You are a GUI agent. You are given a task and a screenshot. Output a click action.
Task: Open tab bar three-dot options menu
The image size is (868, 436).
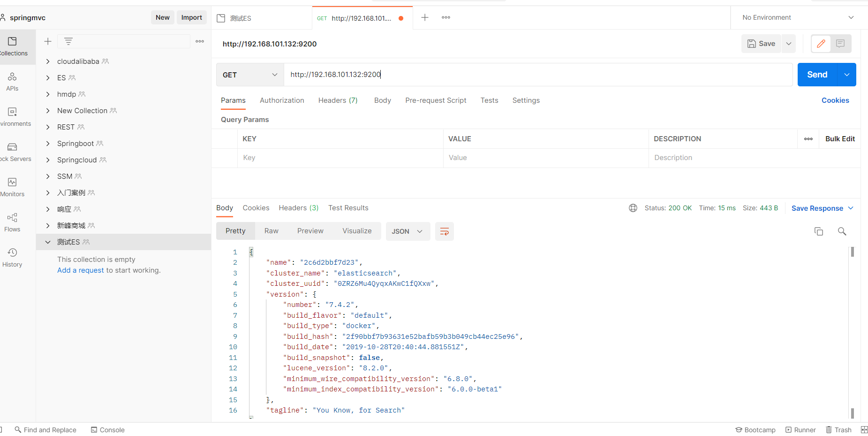446,17
